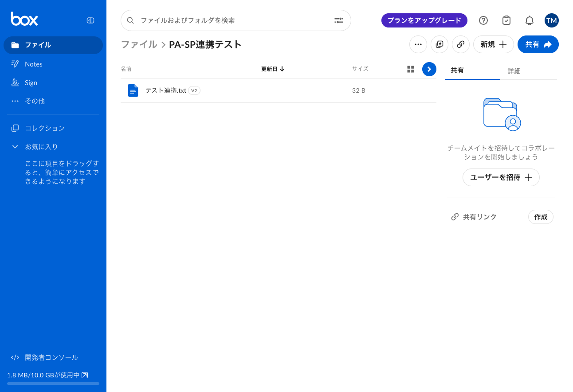Screen dimensions: 573x392
Task: Click the add to collection icon button
Action: tap(440, 44)
